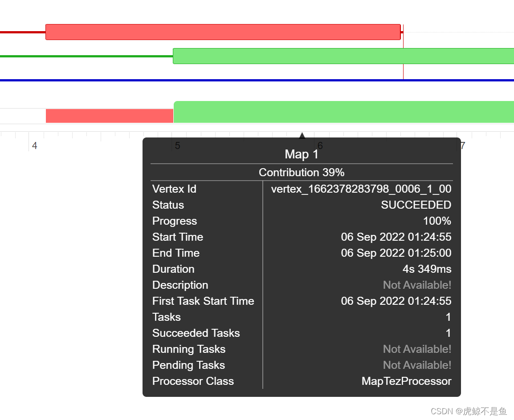Image resolution: width=514 pixels, height=420 pixels.
Task: Click the Tasks row value 1
Action: [x=448, y=317]
